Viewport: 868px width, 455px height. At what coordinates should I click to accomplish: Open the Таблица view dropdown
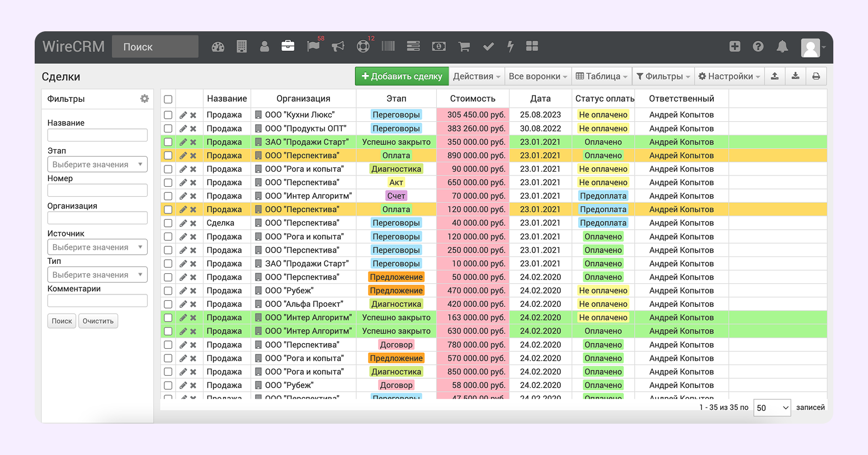tap(601, 76)
